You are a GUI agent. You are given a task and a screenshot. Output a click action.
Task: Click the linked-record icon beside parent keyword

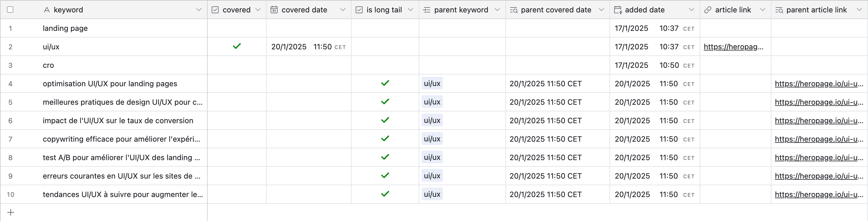tap(426, 10)
